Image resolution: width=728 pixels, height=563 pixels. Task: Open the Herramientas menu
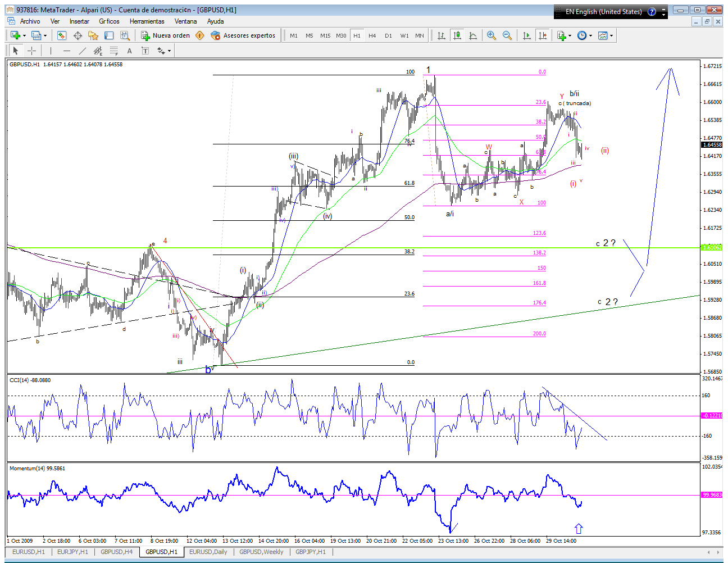click(147, 21)
